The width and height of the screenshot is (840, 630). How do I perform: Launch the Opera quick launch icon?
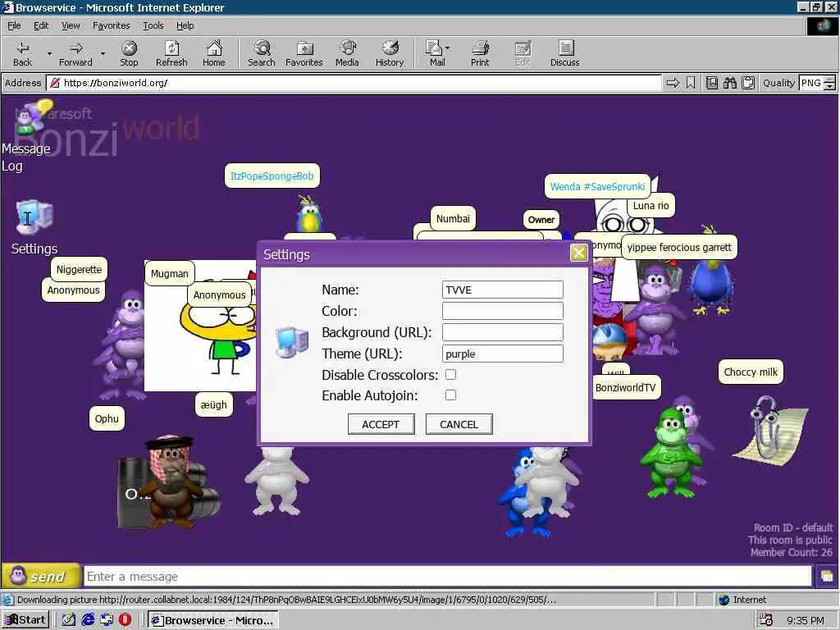point(125,620)
